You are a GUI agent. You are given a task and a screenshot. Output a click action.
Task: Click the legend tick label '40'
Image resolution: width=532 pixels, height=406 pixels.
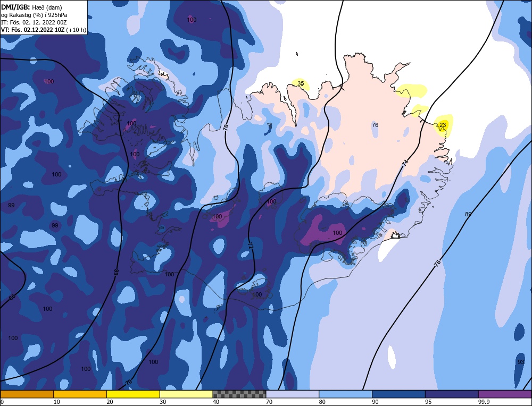tap(216, 402)
